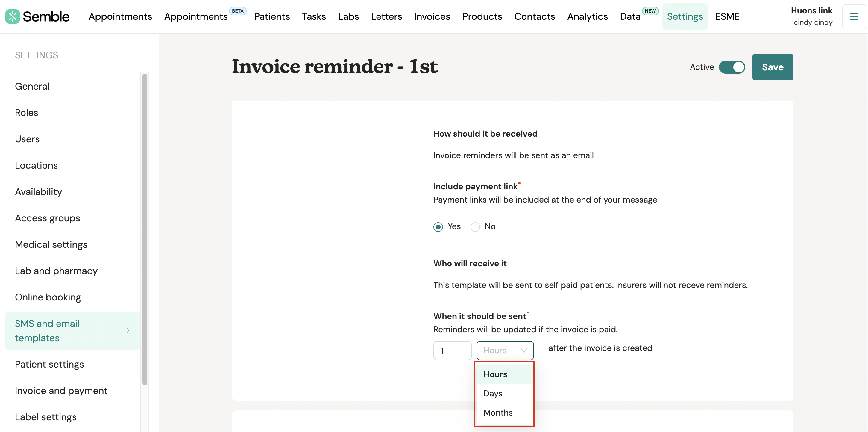Click the Huons link account name

811,10
